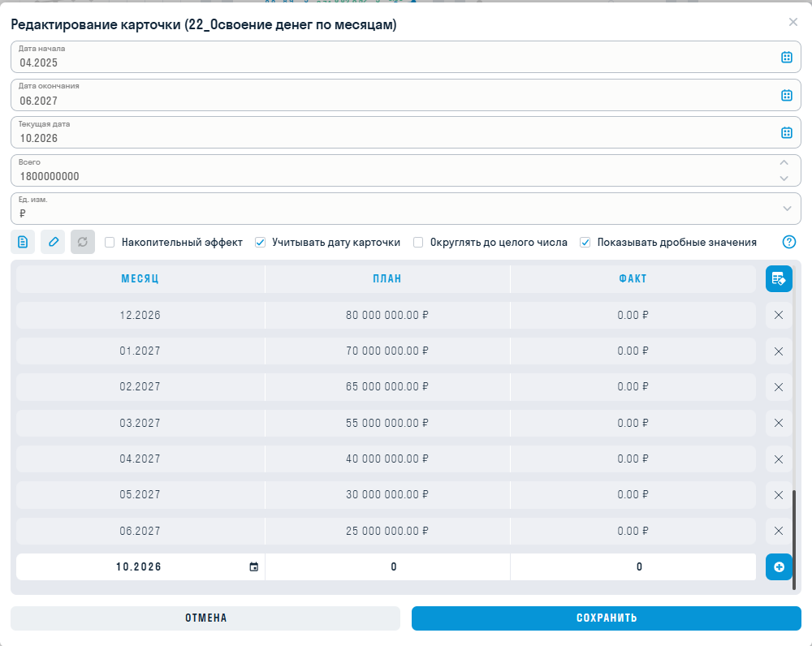Click the table vertical scrollbar thumb
This screenshot has height=646, width=812.
794,540
